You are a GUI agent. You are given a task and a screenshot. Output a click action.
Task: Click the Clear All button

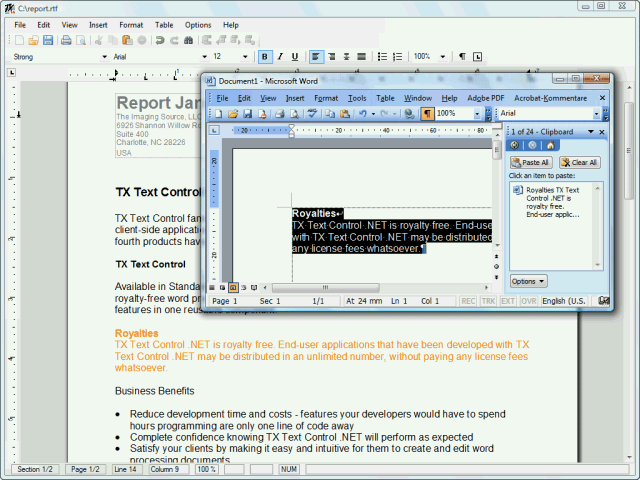coord(580,162)
